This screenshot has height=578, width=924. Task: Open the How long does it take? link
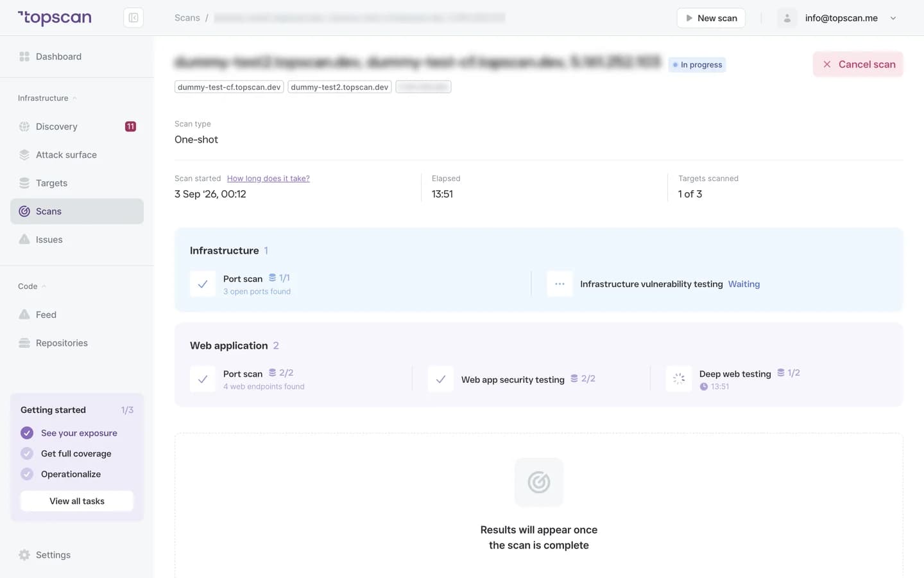tap(268, 179)
